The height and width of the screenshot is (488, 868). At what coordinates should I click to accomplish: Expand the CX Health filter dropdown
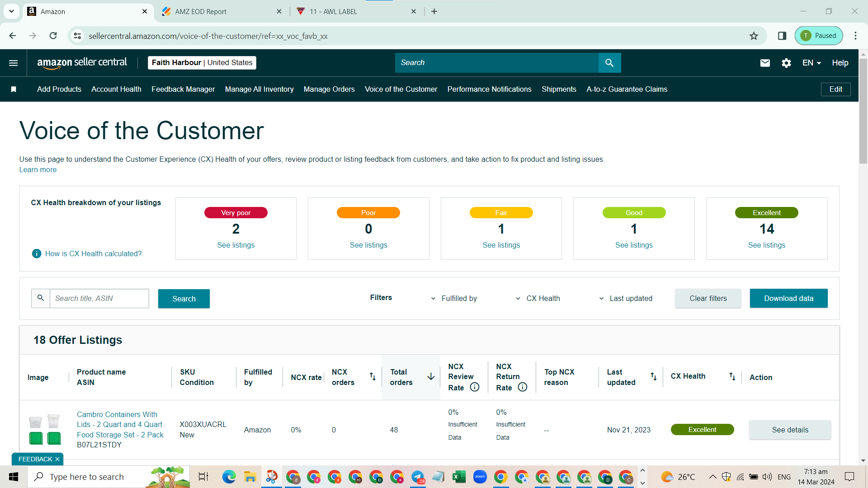[x=538, y=298]
